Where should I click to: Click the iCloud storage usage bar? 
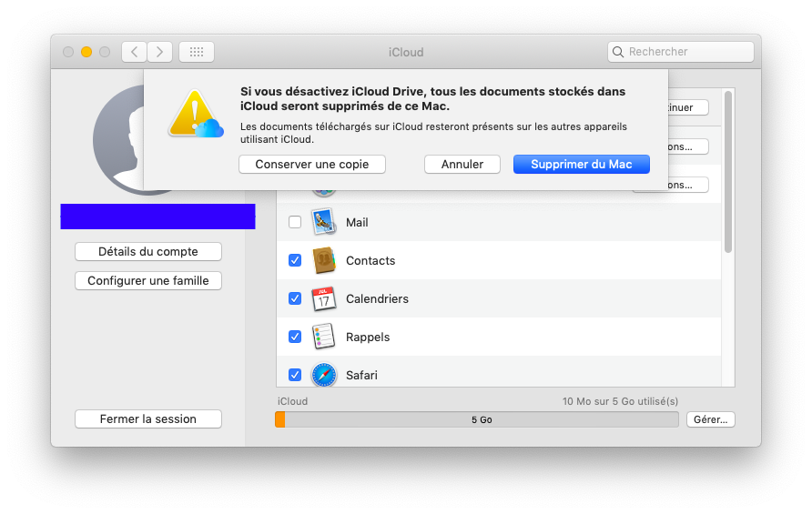click(476, 419)
